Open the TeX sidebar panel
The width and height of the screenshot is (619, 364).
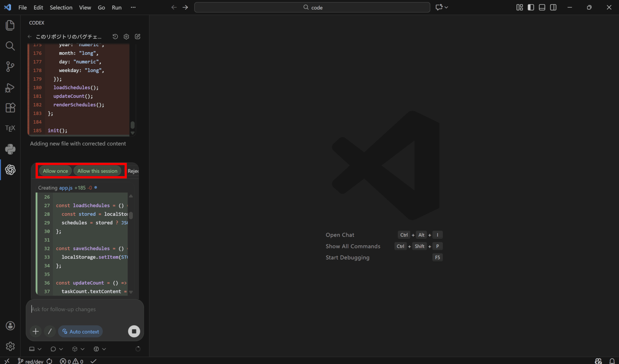pyautogui.click(x=10, y=128)
